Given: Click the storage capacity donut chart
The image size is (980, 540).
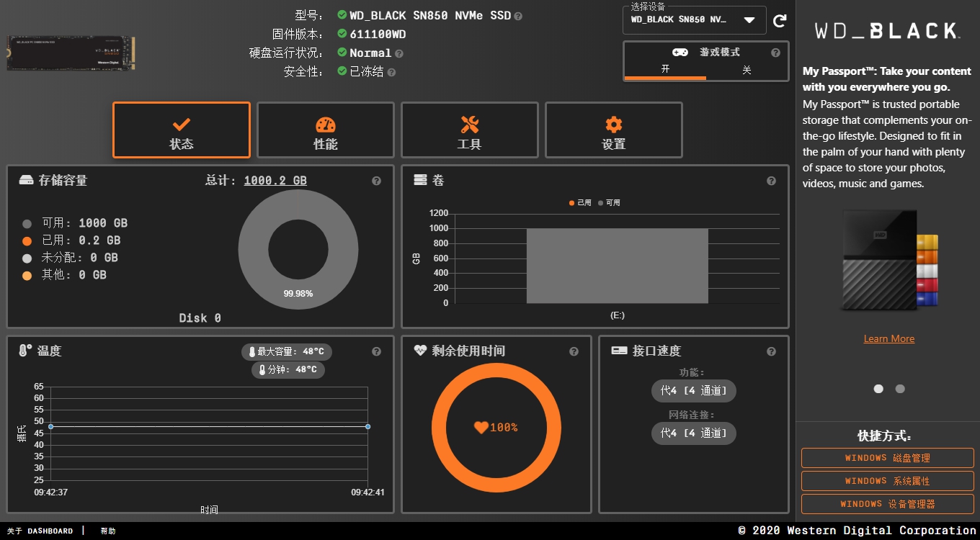Looking at the screenshot, I should [x=298, y=250].
